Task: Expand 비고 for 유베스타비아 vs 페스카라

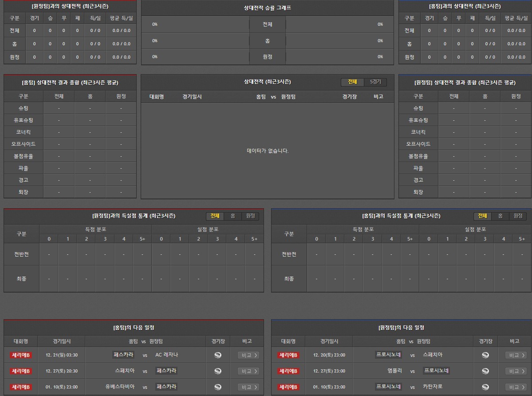Action: pyautogui.click(x=248, y=387)
